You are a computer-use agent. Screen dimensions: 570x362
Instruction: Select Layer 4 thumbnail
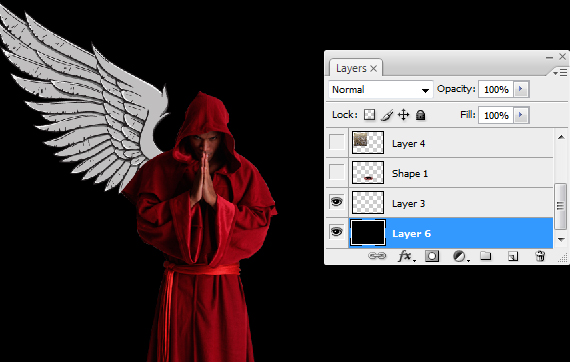pos(368,142)
